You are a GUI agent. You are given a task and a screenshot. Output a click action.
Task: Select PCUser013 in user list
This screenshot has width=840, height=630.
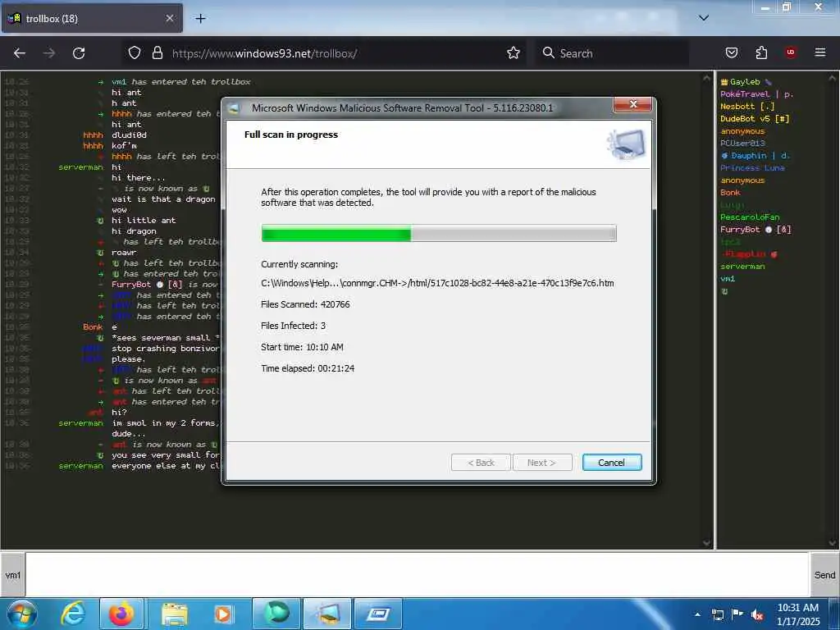coord(742,143)
